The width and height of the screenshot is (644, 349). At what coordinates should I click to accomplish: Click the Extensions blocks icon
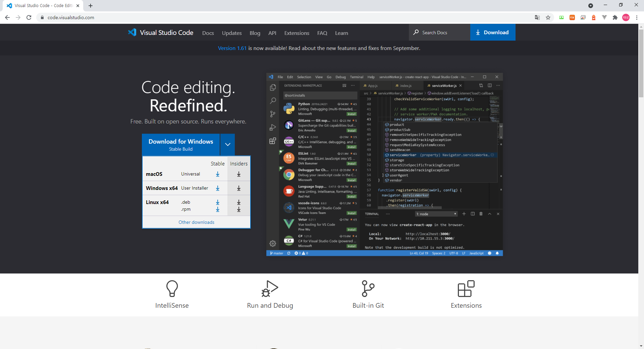pyautogui.click(x=466, y=289)
